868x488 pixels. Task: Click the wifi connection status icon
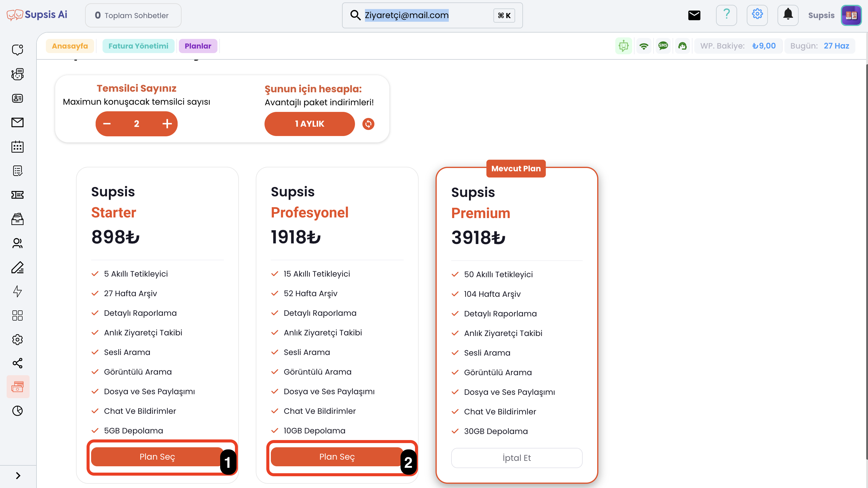644,46
